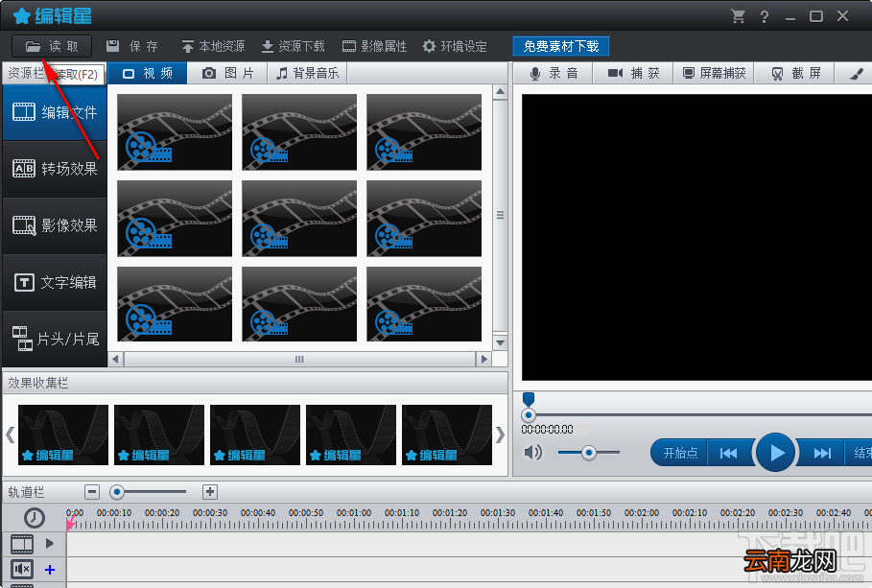Click the pink timeline playhead marker

coord(70,524)
